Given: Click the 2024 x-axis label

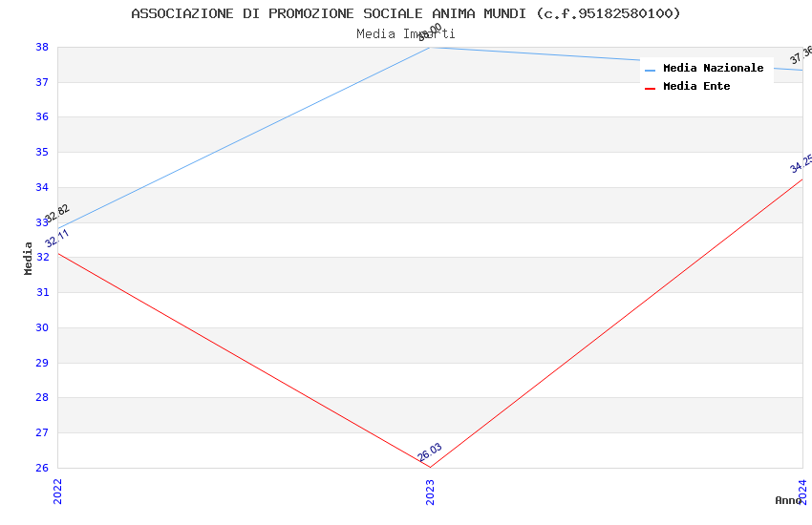Looking at the screenshot, I should [x=802, y=492].
